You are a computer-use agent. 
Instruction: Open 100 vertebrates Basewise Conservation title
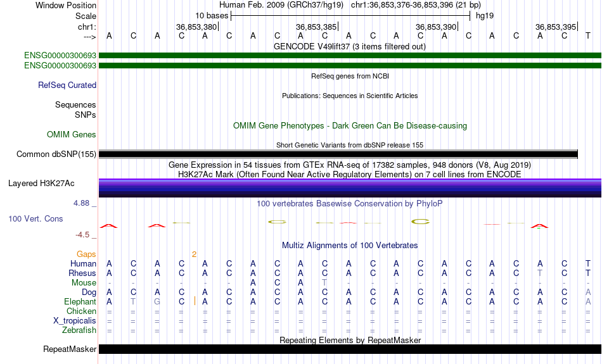[350, 204]
